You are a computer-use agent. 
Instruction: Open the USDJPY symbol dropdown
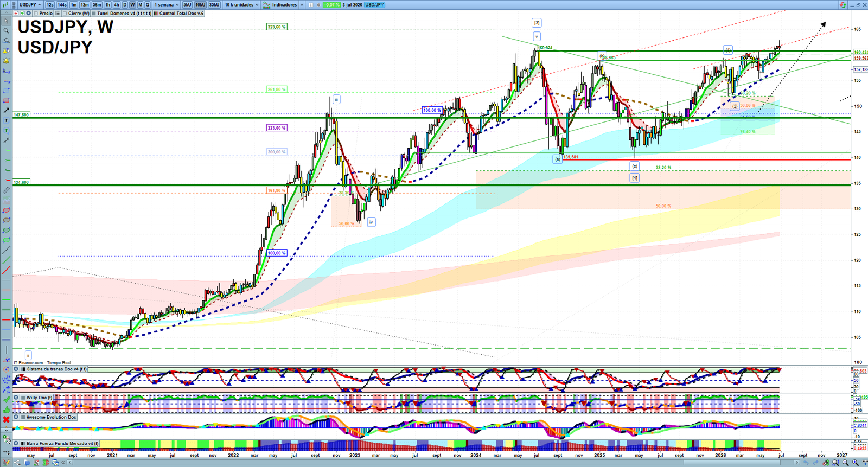point(30,4)
